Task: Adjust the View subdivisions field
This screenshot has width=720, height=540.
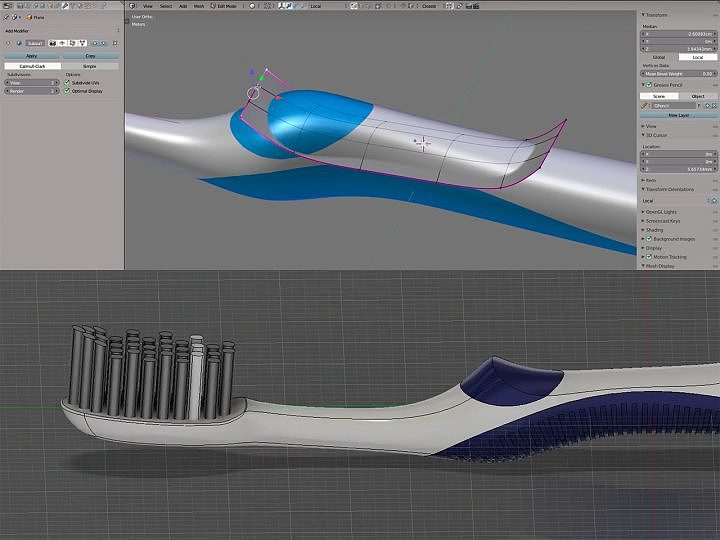Action: (32, 83)
